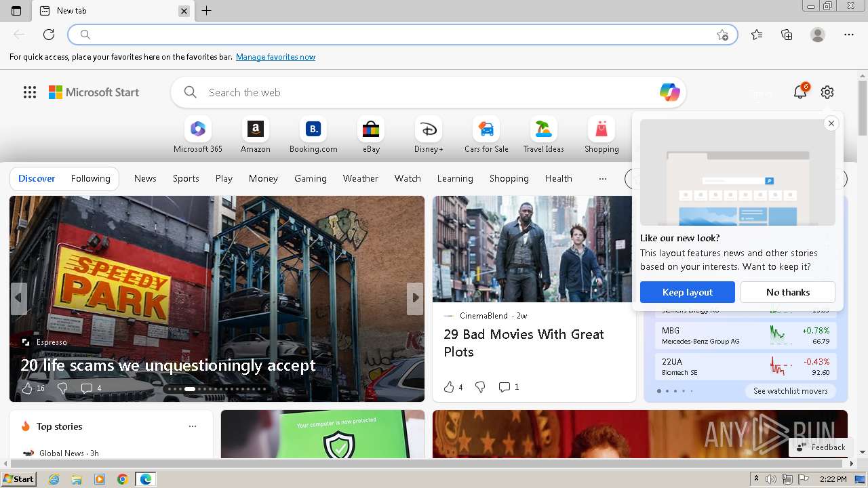Open the Feedback button
Viewport: 868px width, 488px height.
(821, 447)
